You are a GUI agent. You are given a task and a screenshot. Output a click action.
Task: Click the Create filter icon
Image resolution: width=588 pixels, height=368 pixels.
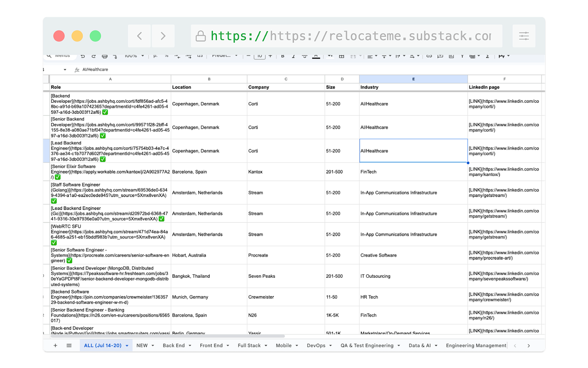[x=462, y=56]
